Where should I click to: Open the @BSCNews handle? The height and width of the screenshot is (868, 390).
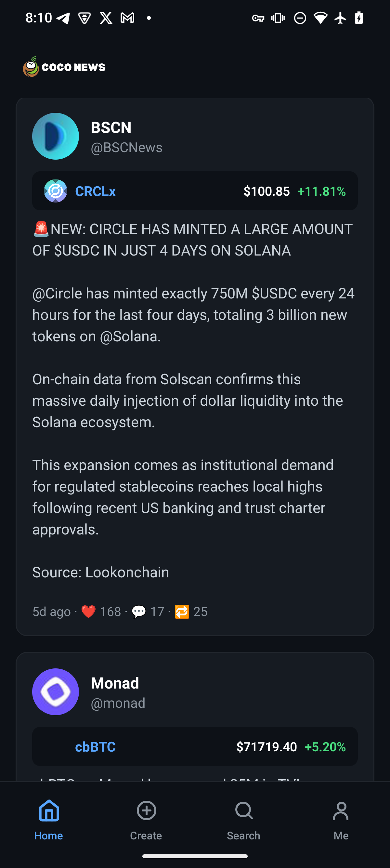coord(126,147)
